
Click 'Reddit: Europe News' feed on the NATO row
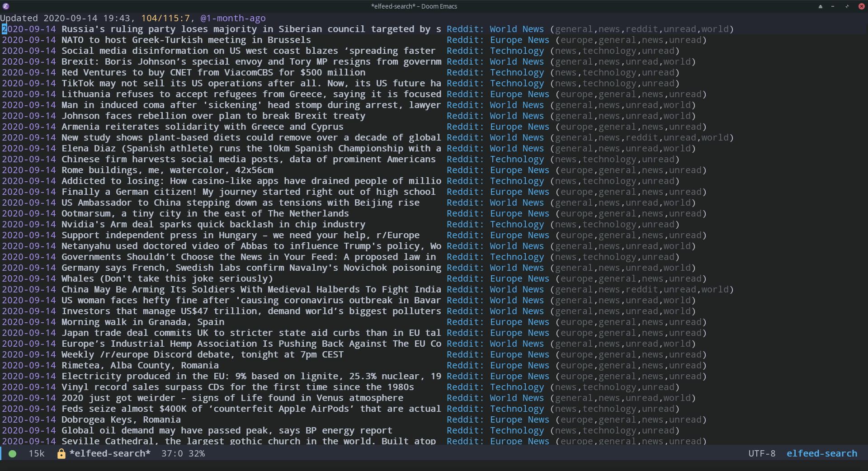point(498,40)
